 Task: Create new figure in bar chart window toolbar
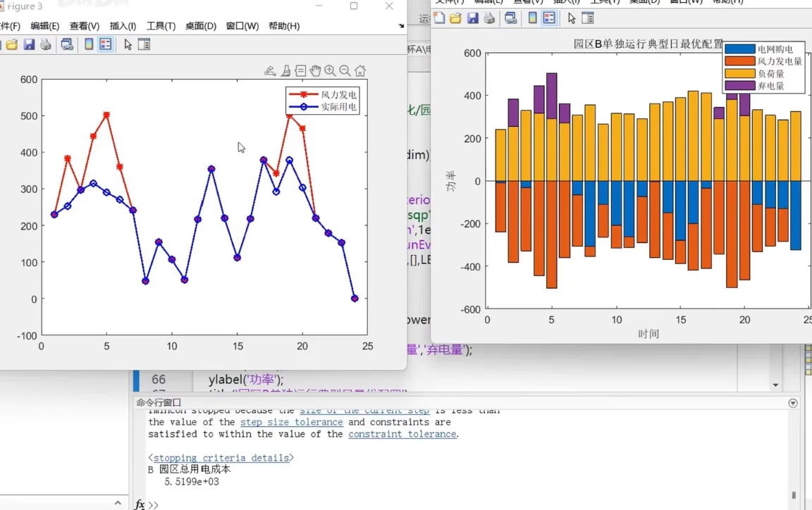(439, 18)
